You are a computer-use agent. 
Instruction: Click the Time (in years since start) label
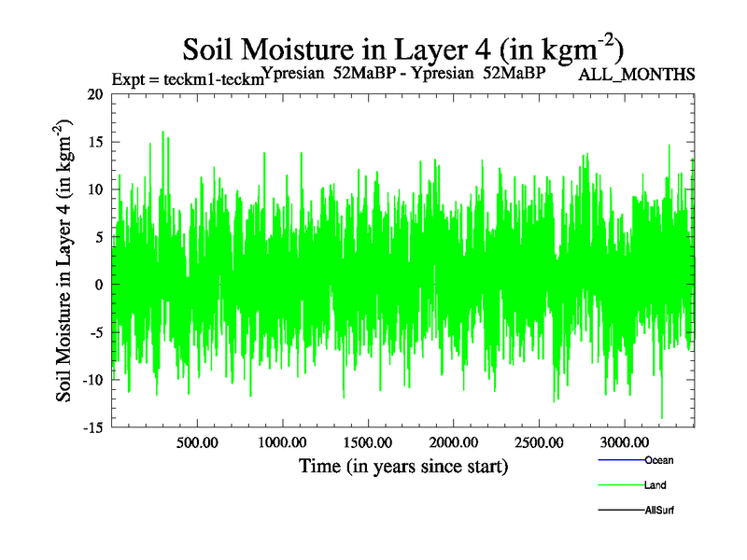point(403,466)
